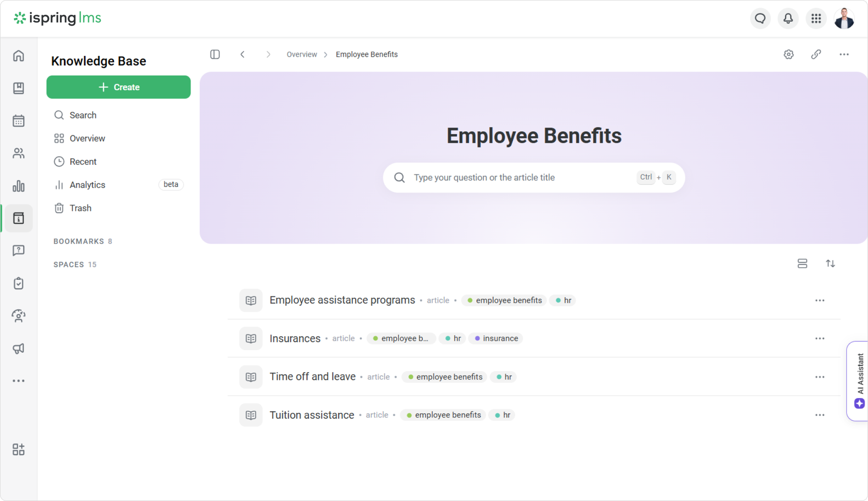
Task: Open the calendar icon in left rail
Action: pyautogui.click(x=19, y=121)
